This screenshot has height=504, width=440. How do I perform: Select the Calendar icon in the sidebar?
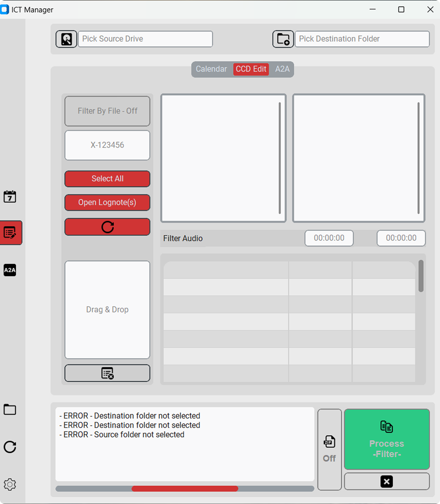coord(10,197)
